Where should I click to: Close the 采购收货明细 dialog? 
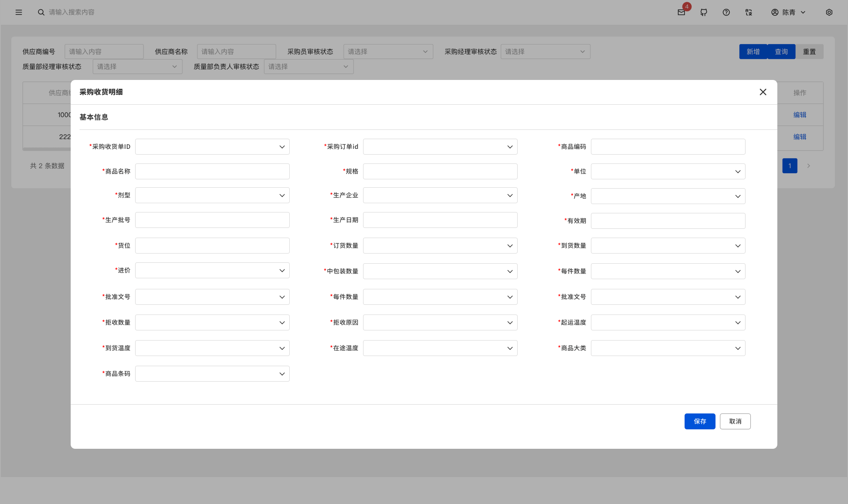click(x=763, y=92)
